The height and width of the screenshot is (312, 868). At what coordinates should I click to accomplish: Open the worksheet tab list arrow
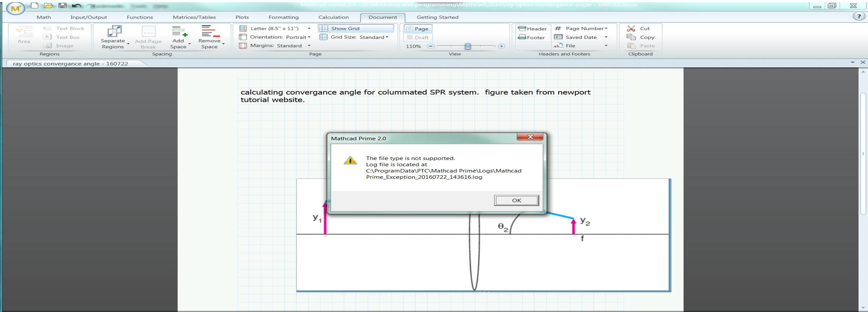(852, 62)
